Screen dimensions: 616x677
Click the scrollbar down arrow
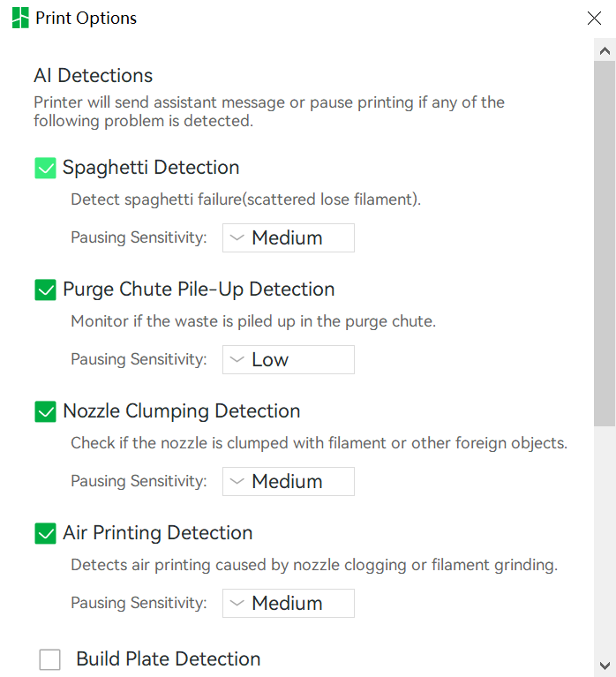tap(605, 666)
